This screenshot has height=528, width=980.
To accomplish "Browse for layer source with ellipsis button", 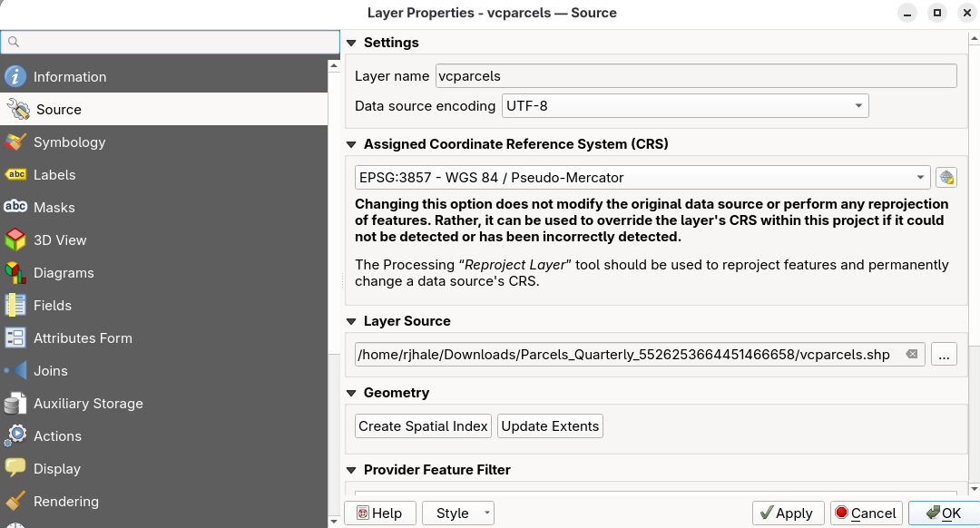I will click(x=944, y=355).
